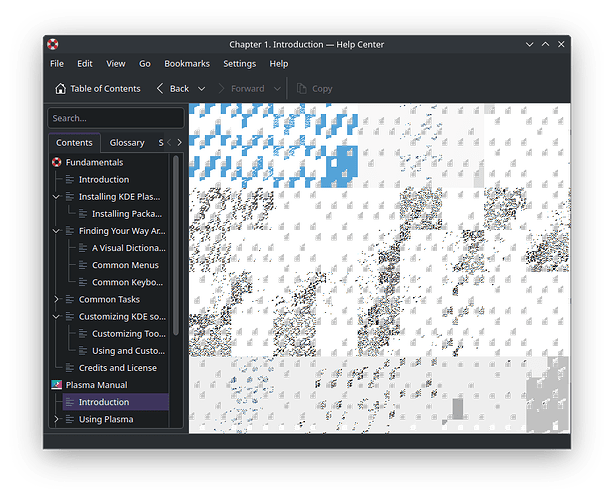Open the Using and Custo... page
The width and height of the screenshot is (613, 500).
pyautogui.click(x=128, y=351)
